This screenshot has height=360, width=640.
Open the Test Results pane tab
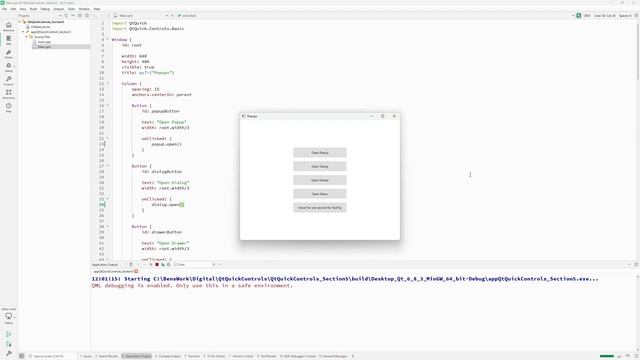click(267, 356)
